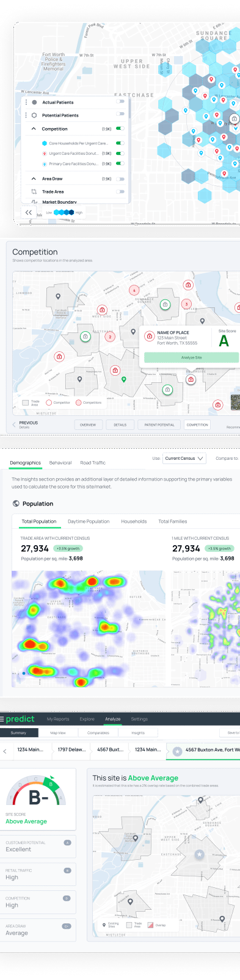Viewport: 240px width, 980px height.
Task: Toggle the Area Draw switch
Action: [x=121, y=179]
